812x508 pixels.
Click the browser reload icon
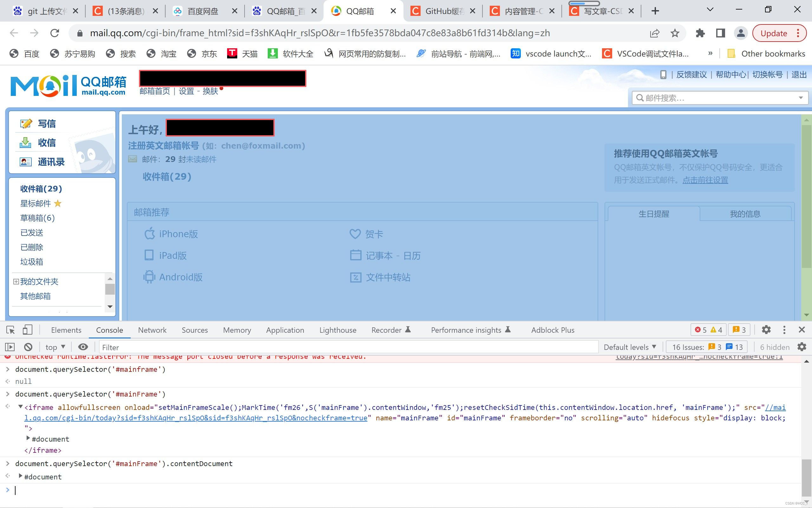(x=55, y=33)
